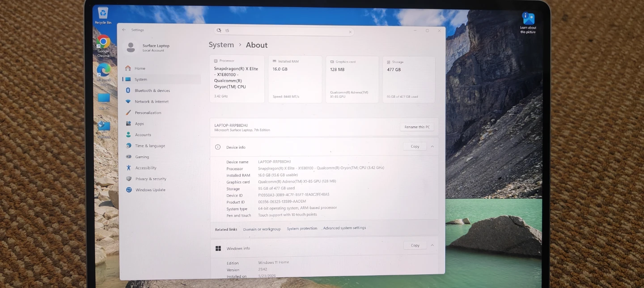Select the This PC desktop icon

point(104,101)
